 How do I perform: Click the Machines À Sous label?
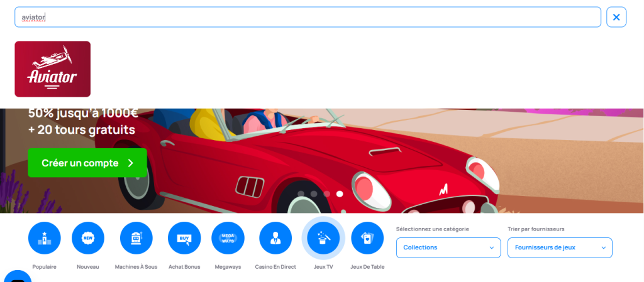coord(136,267)
